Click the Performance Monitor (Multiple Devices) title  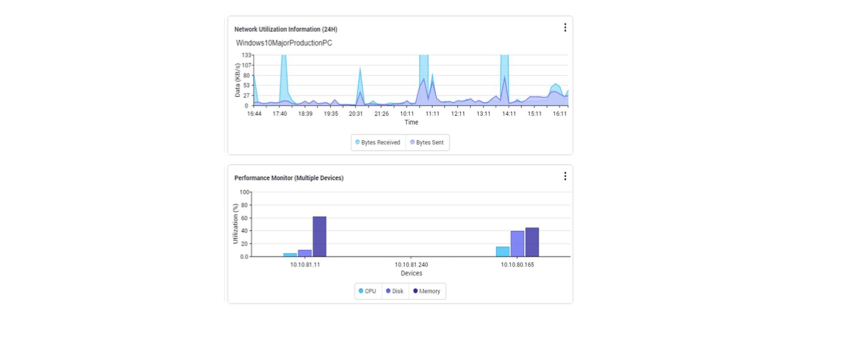click(289, 178)
